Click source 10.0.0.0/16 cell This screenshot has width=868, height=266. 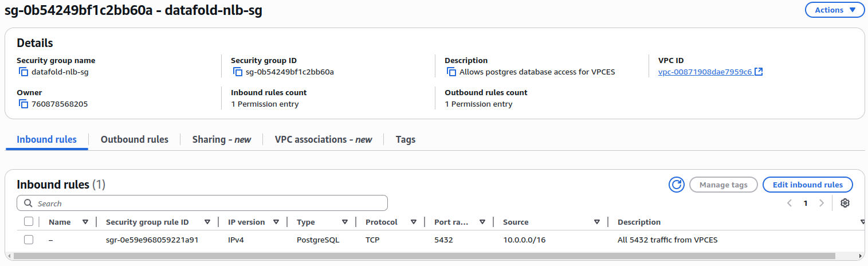[524, 240]
